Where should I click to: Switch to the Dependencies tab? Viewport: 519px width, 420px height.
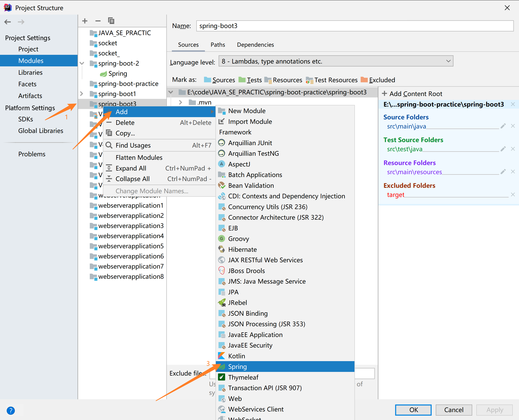pyautogui.click(x=255, y=45)
